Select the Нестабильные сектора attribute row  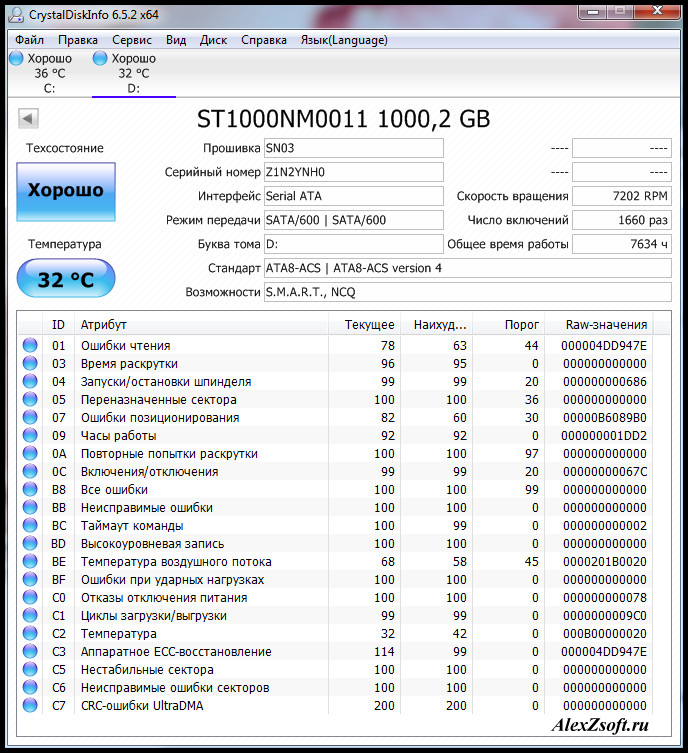pyautogui.click(x=335, y=669)
